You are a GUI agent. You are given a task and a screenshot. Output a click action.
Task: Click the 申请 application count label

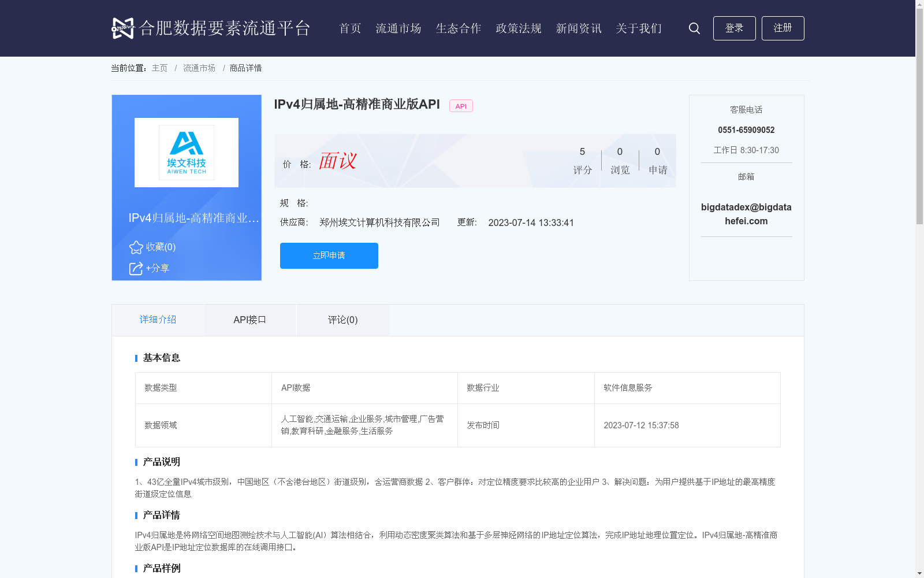pyautogui.click(x=658, y=170)
